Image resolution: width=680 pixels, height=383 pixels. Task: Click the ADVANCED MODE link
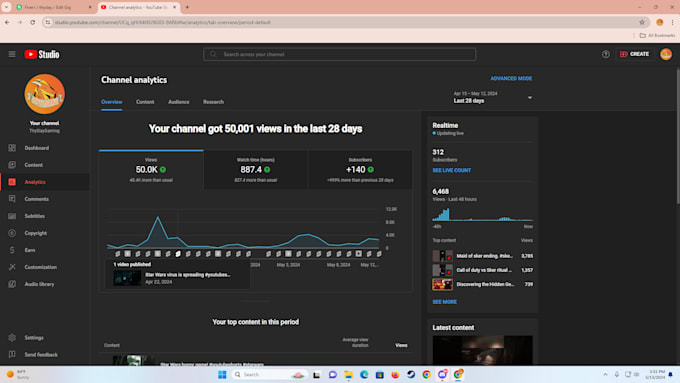point(511,79)
